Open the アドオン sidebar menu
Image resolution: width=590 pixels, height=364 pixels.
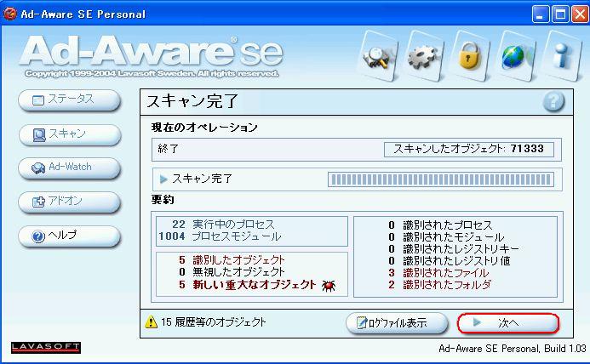click(69, 202)
